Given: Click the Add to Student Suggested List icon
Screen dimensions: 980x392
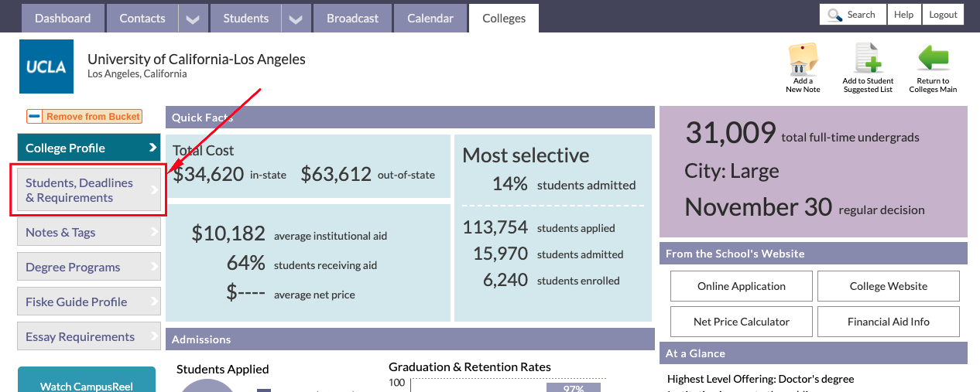Looking at the screenshot, I should pyautogui.click(x=868, y=59).
